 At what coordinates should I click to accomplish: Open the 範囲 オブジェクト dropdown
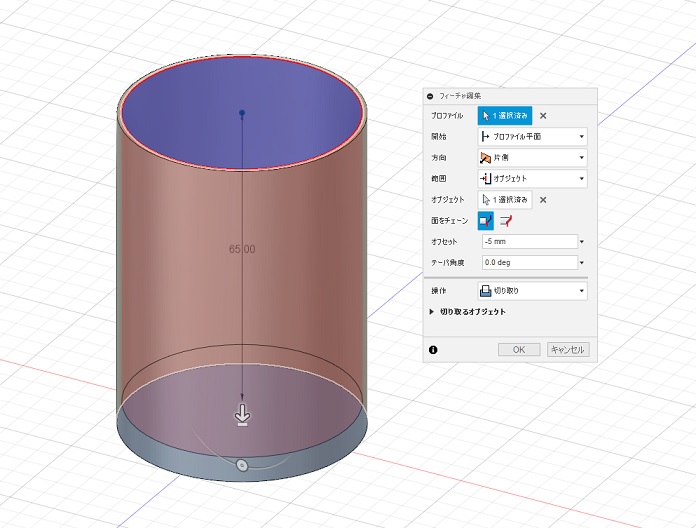(532, 179)
